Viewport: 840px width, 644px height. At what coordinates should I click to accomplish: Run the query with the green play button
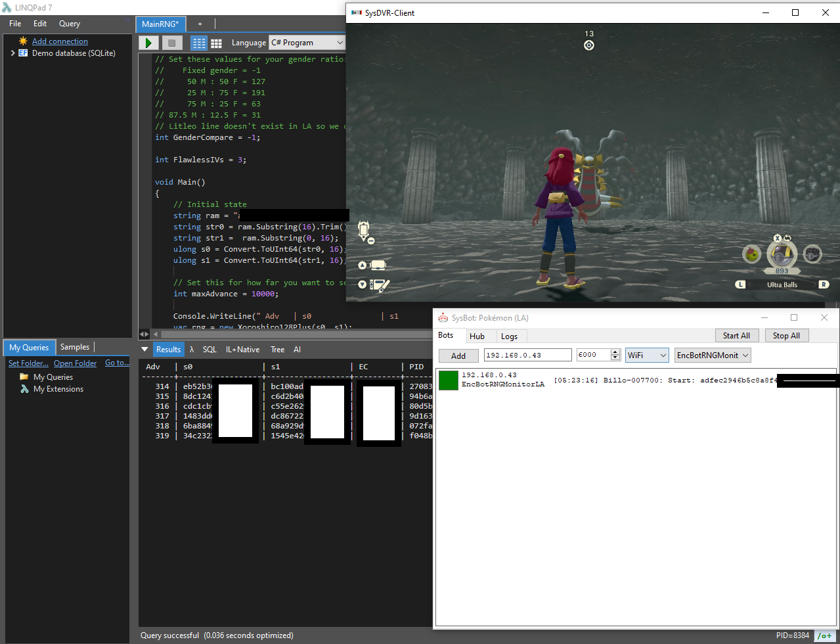tap(149, 43)
